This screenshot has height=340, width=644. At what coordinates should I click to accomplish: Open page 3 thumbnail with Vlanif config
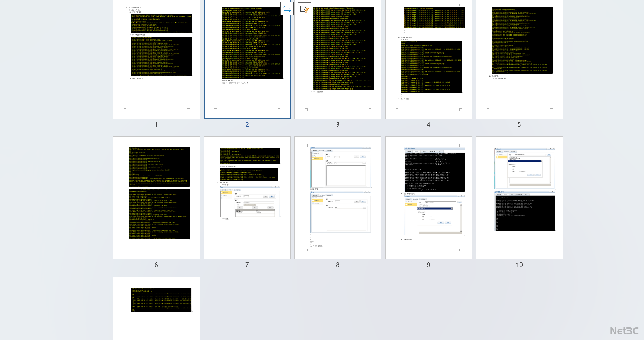click(x=338, y=59)
